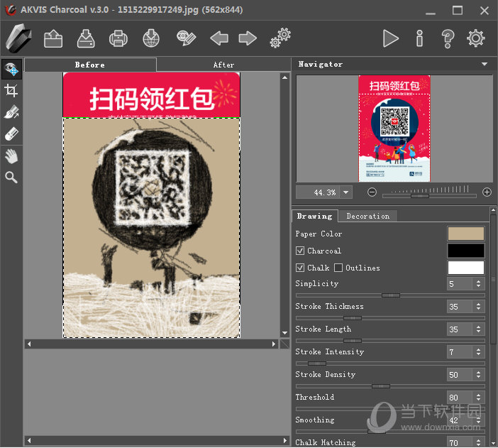Select the Eraser tool

click(x=11, y=134)
